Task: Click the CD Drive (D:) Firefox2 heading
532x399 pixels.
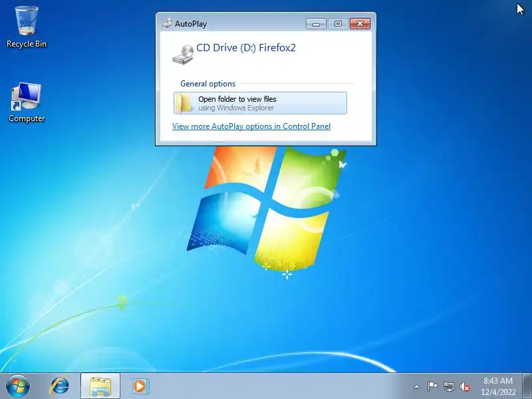Action: [246, 48]
